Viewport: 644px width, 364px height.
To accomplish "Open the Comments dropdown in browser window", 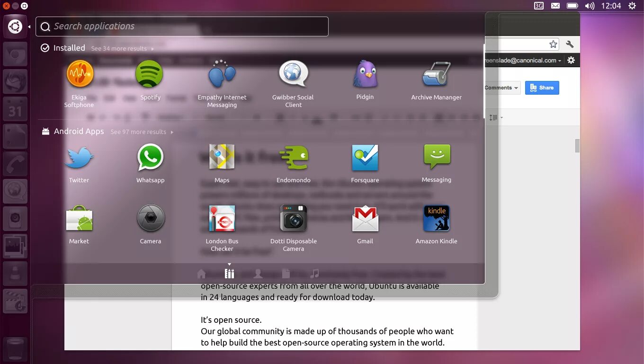I will [x=502, y=88].
